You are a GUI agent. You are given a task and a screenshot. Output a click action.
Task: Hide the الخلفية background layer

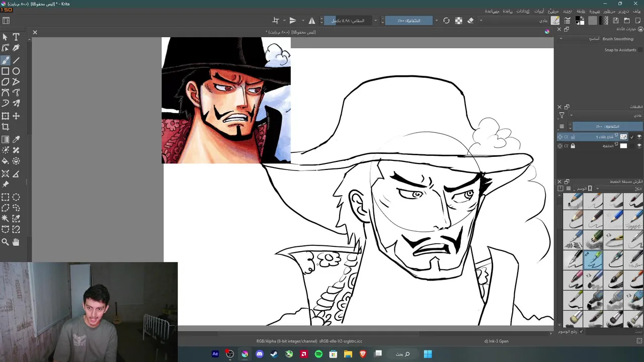(639, 146)
